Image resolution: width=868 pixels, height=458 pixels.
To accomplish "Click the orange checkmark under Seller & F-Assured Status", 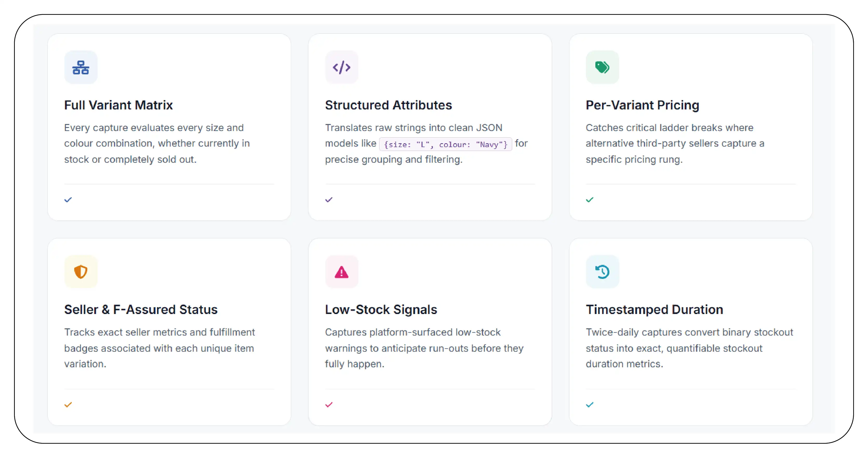I will [x=68, y=404].
